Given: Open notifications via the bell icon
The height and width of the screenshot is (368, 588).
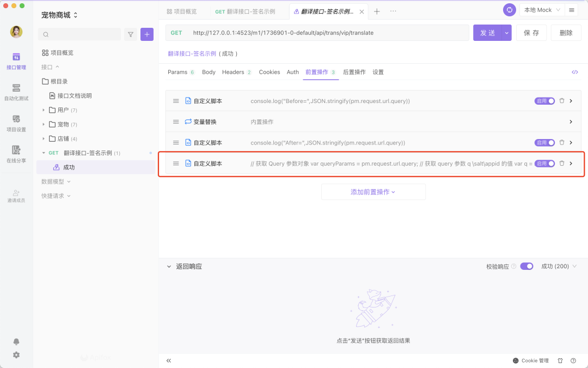Looking at the screenshot, I should point(16,341).
